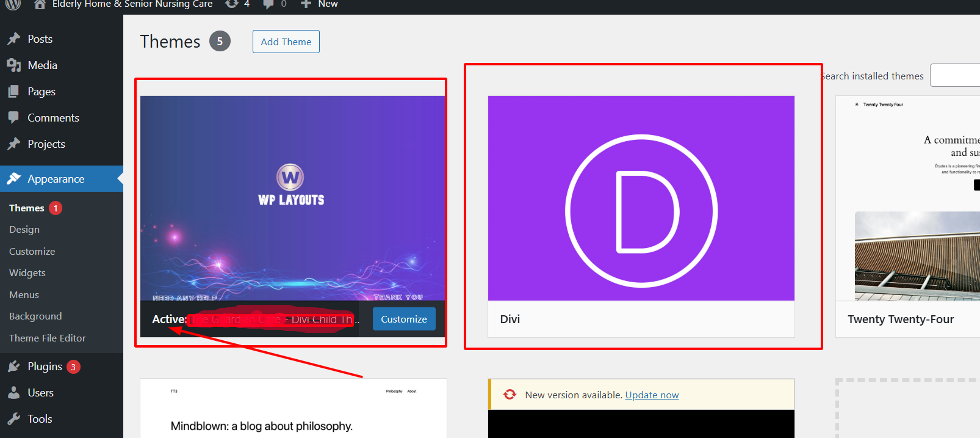Click the Media icon in sidebar
980x438 pixels.
point(14,65)
